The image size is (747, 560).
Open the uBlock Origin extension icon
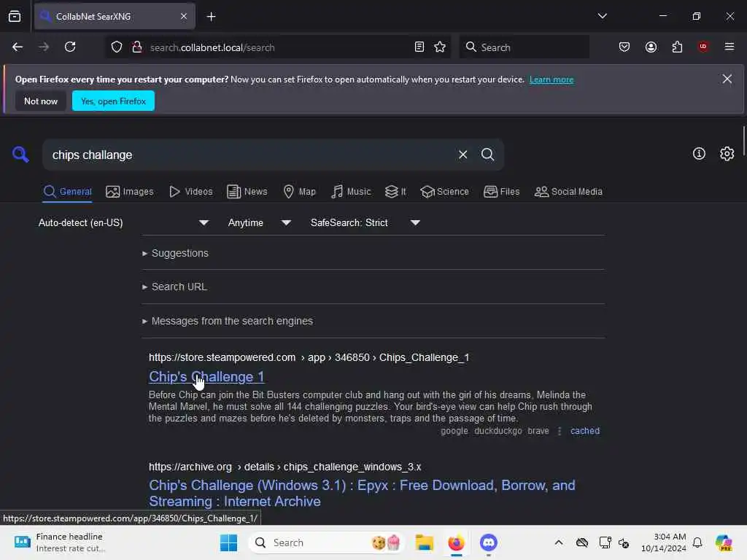coord(703,47)
